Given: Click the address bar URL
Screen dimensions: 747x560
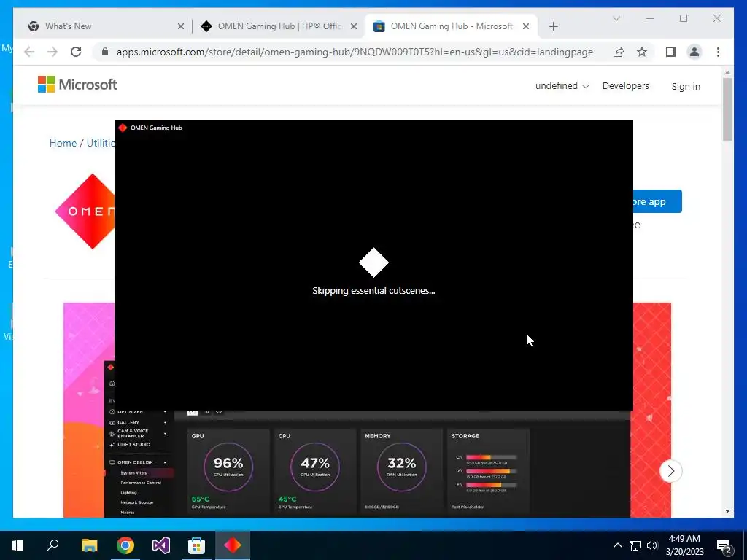Looking at the screenshot, I should pos(355,52).
